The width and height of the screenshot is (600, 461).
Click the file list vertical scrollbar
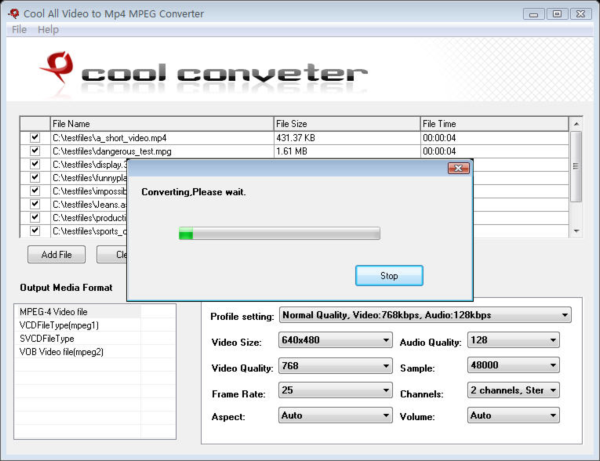(575, 175)
